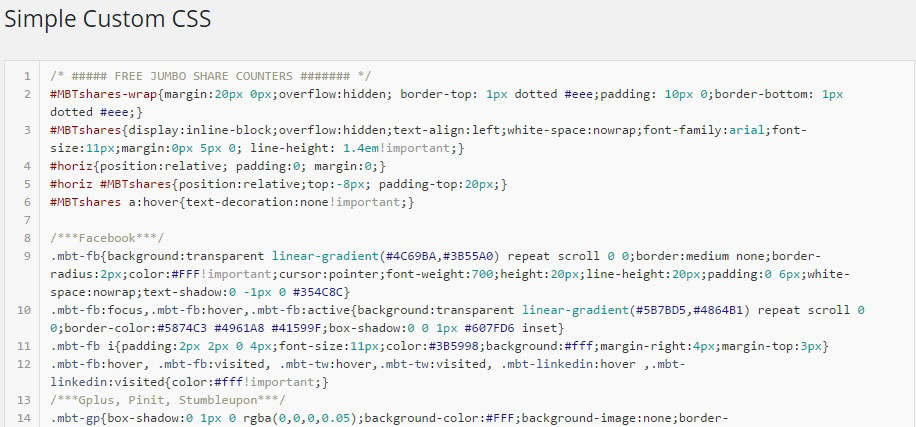
Task: Click the Gplus, Pinit, Stumbleupon comment
Action: [x=168, y=401]
